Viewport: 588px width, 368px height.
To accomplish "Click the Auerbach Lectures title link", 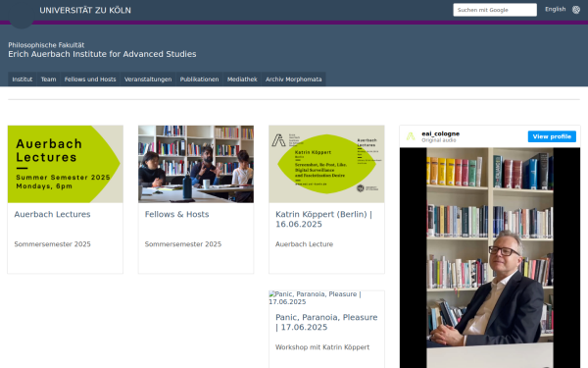I will [52, 214].
